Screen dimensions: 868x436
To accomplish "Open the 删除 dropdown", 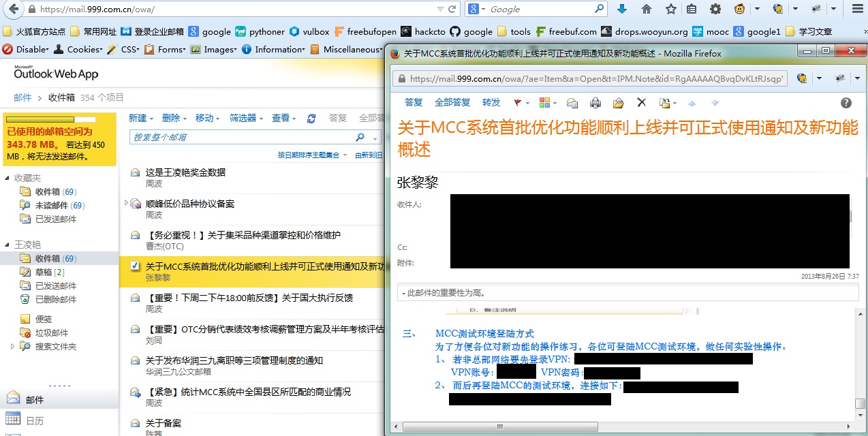I will click(x=174, y=119).
